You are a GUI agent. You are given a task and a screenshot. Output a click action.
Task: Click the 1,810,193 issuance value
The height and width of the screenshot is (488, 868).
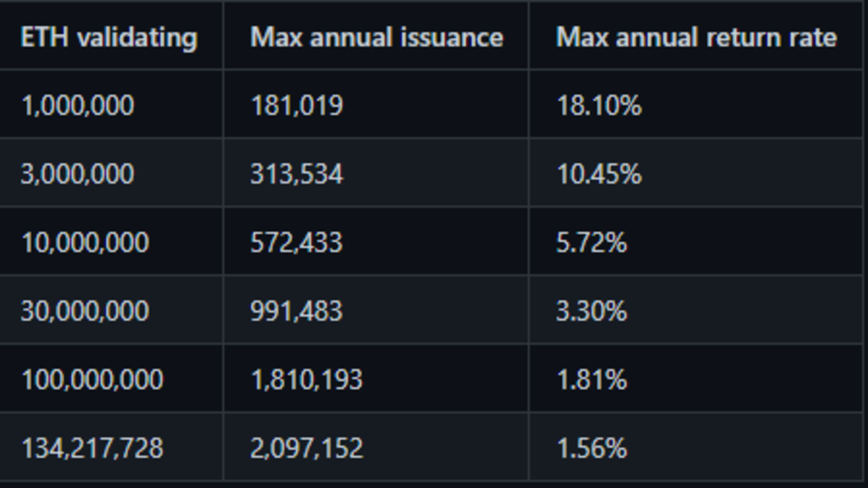pyautogui.click(x=307, y=380)
